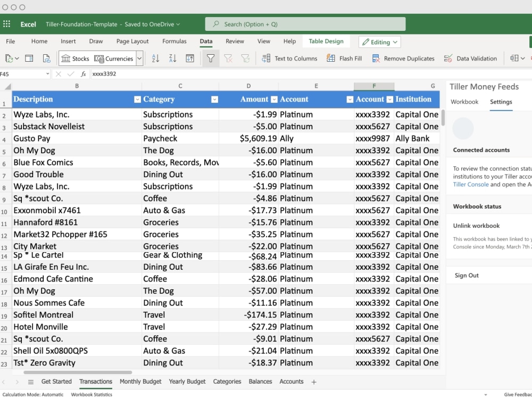Select the Gusto Pay description cell
Image resolution: width=532 pixels, height=399 pixels.
coord(77,138)
